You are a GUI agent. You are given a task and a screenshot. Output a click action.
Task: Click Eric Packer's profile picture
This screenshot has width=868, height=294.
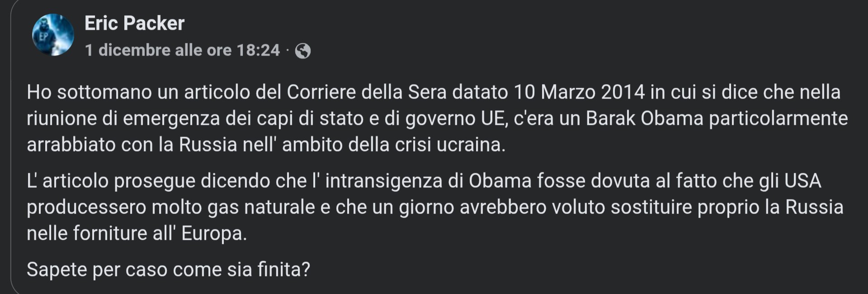tap(53, 35)
